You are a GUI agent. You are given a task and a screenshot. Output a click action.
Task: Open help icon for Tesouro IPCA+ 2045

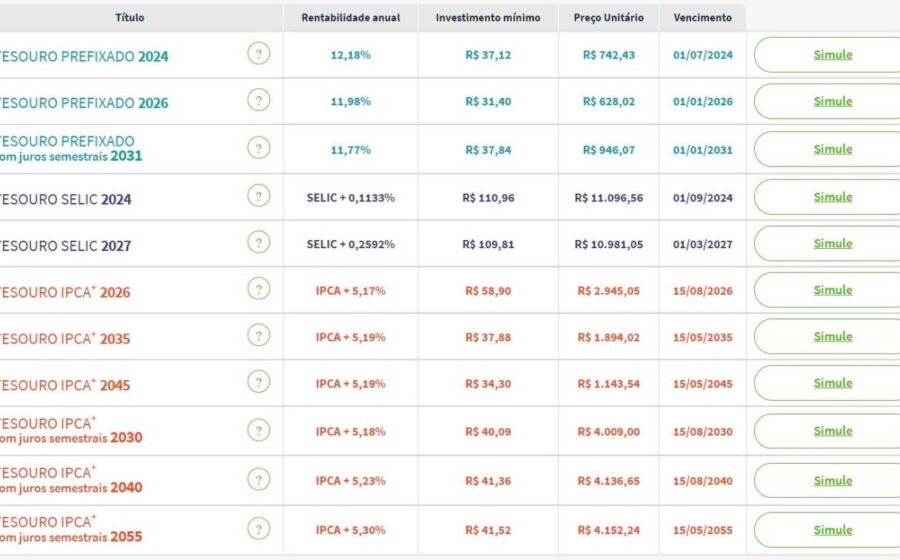[258, 382]
